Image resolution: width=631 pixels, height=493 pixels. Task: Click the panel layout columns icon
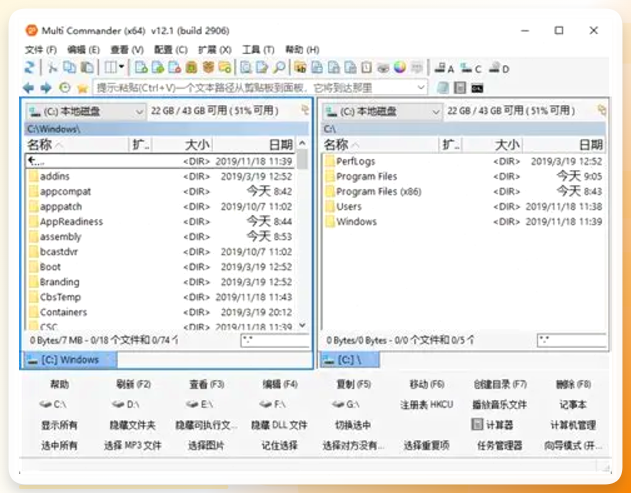pos(110,67)
